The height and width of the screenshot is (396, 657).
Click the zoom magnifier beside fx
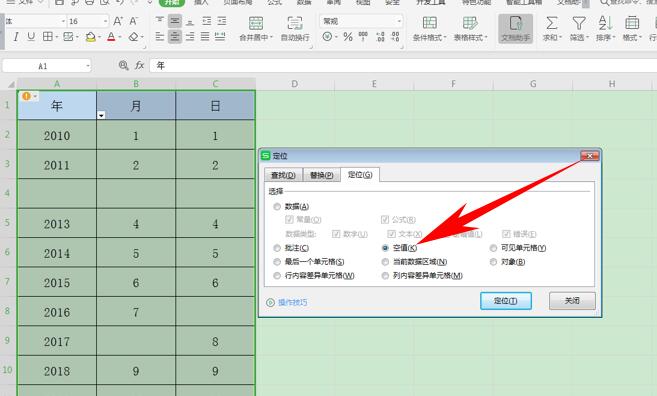tap(123, 65)
